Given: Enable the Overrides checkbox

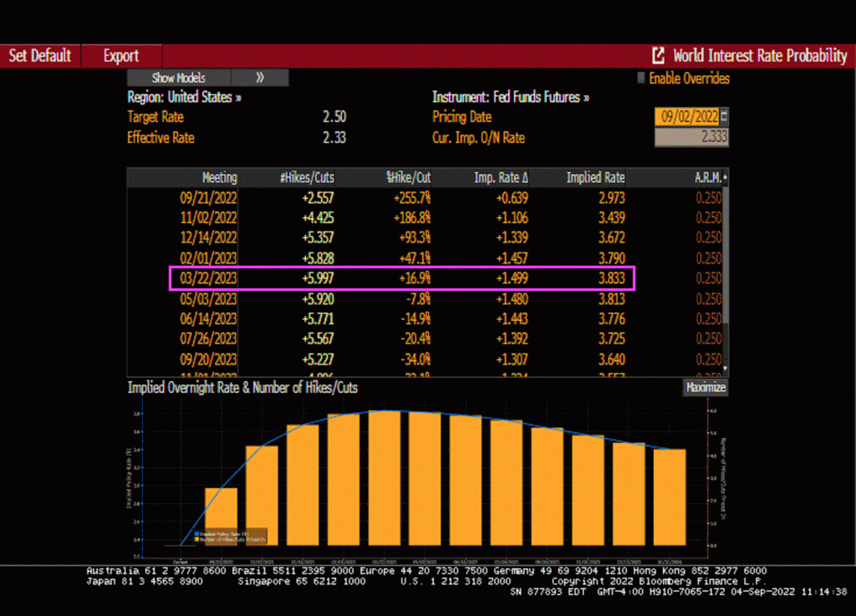Looking at the screenshot, I should (641, 79).
